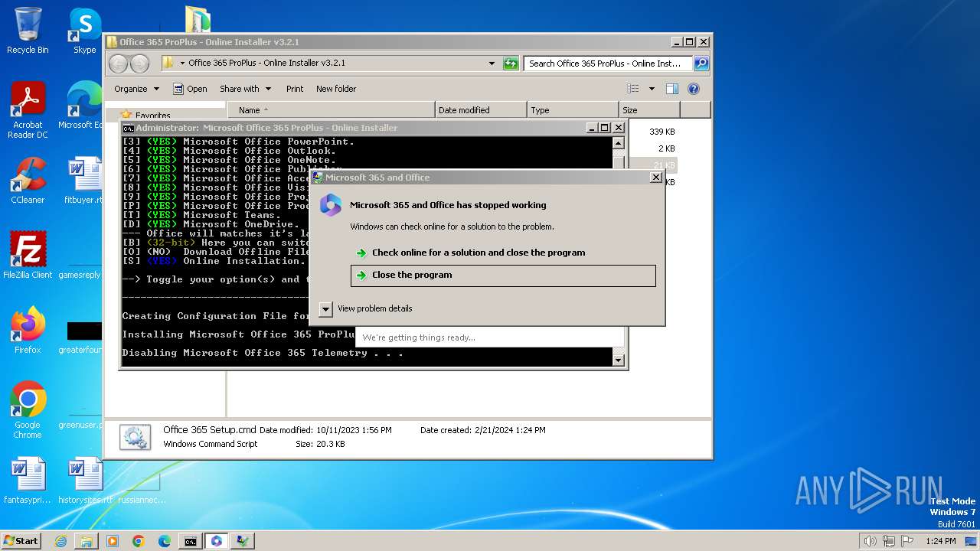Sort by Date modified column
The height and width of the screenshot is (551, 980).
[x=481, y=110]
